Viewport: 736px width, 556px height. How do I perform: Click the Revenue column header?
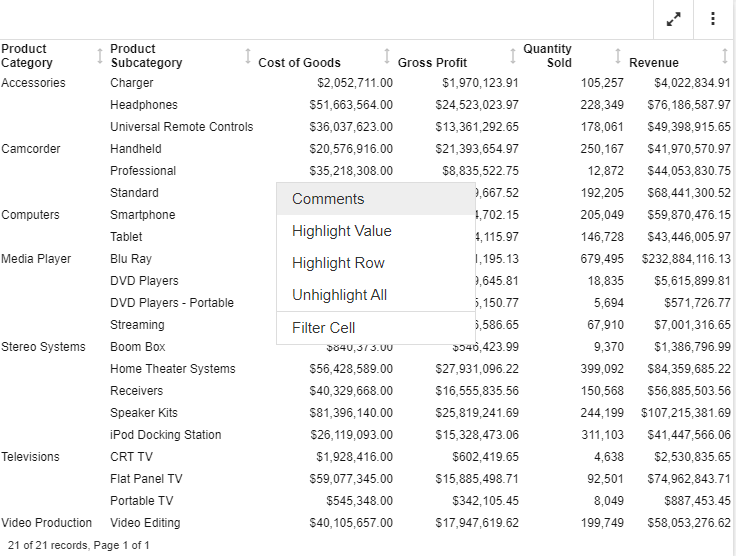[654, 62]
